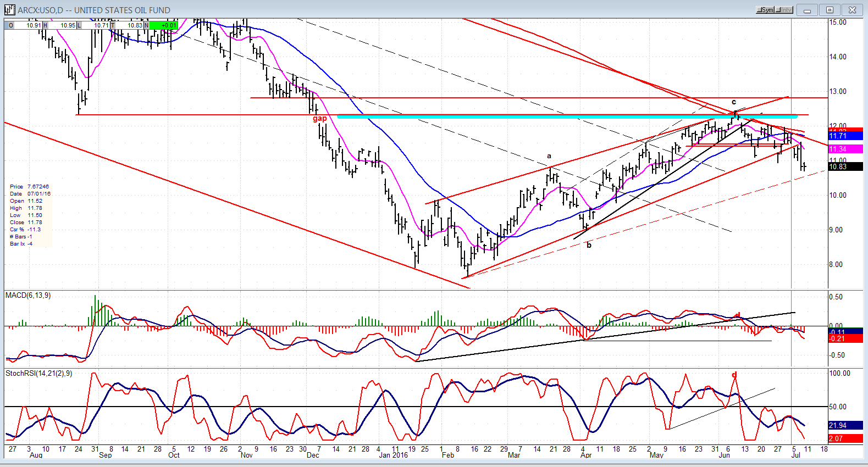
Task: Select the cyan horizontal resistance bar
Action: click(567, 116)
